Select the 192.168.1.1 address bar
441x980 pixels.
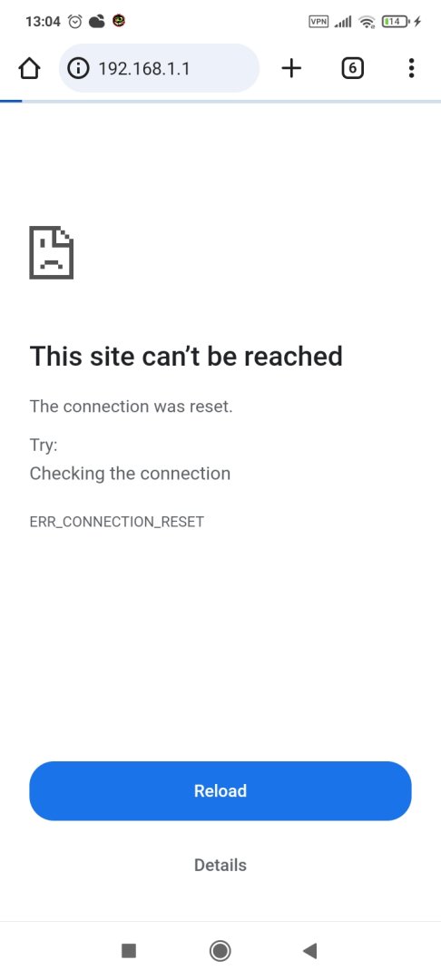click(159, 68)
